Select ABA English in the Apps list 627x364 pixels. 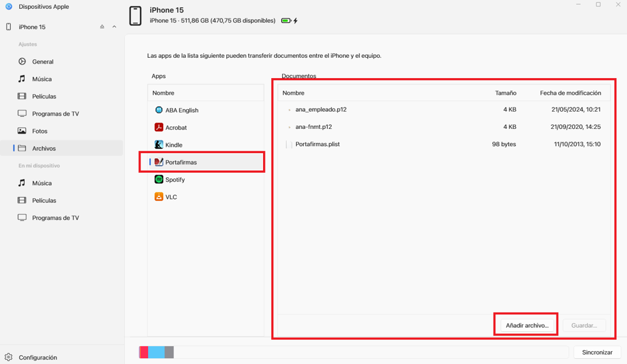point(206,110)
